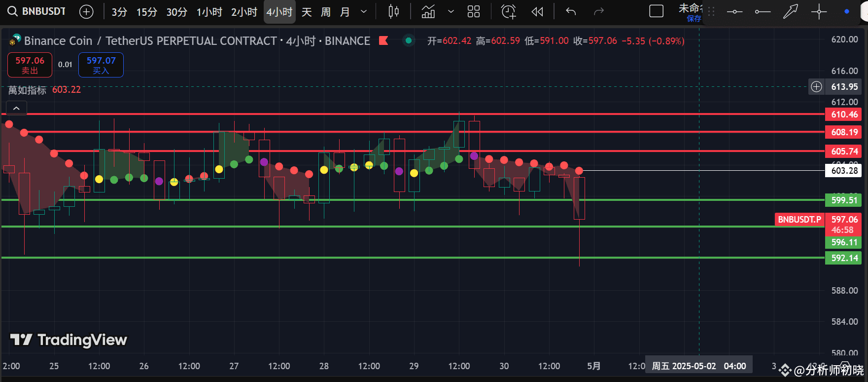Viewport: 868px width, 382px height.
Task: Select the 萬如指标 indicator legend label
Action: click(x=28, y=90)
